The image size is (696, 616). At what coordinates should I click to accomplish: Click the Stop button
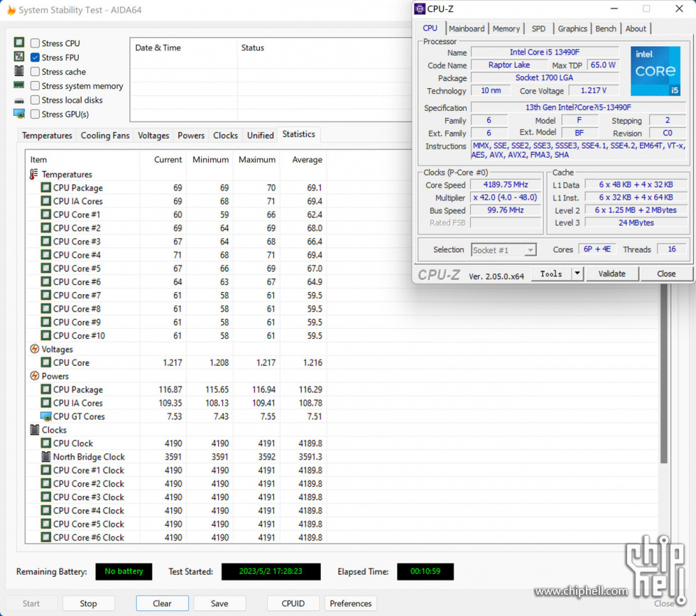click(88, 603)
